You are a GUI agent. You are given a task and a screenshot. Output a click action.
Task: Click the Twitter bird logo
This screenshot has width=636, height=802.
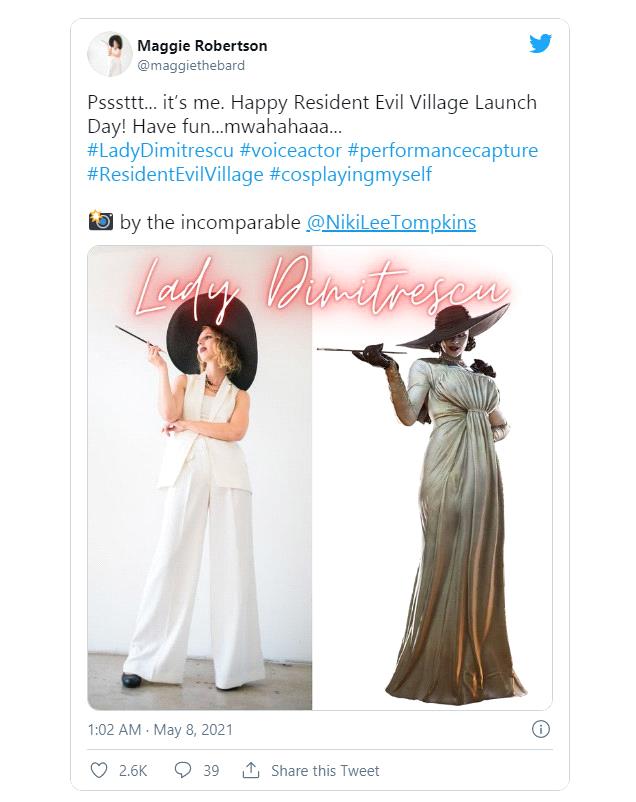coord(540,44)
